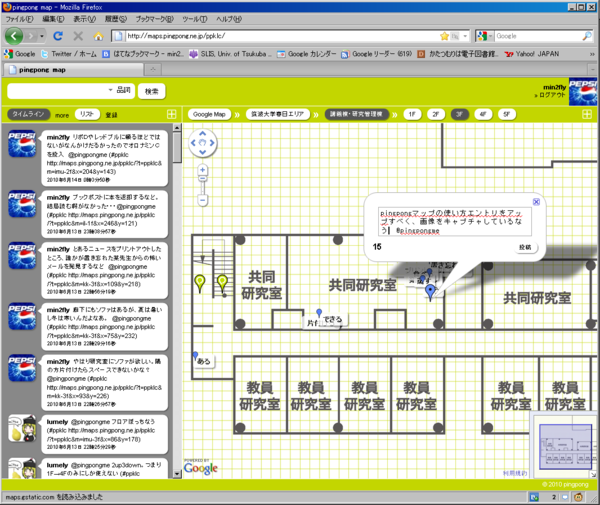
Task: Click the right green map pin near stairs
Action: [x=222, y=283]
